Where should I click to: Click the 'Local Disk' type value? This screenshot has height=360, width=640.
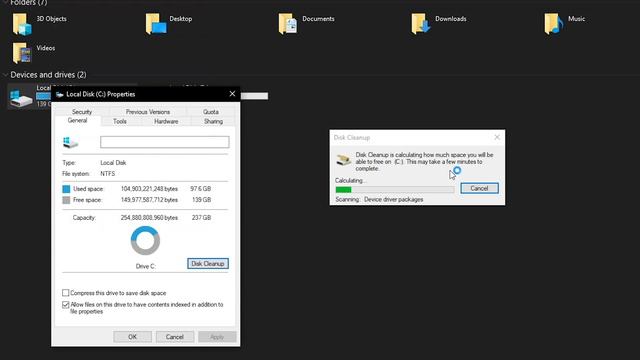[x=113, y=163]
